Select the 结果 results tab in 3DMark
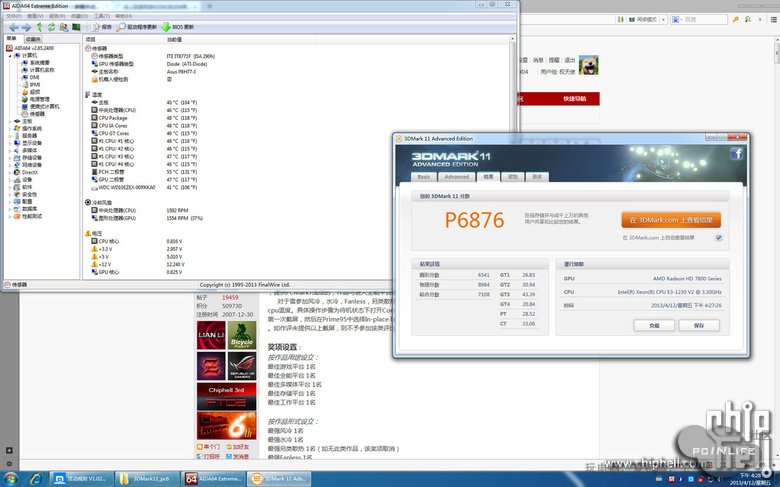 click(x=488, y=177)
